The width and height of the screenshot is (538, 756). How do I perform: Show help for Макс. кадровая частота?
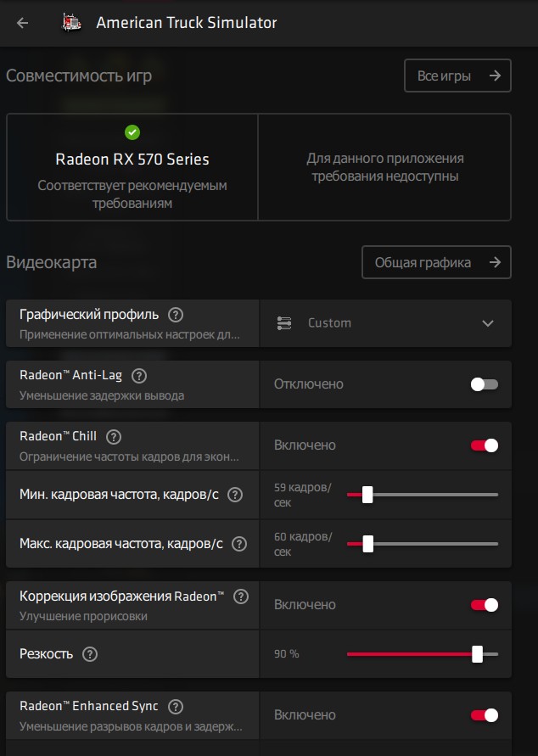[239, 544]
